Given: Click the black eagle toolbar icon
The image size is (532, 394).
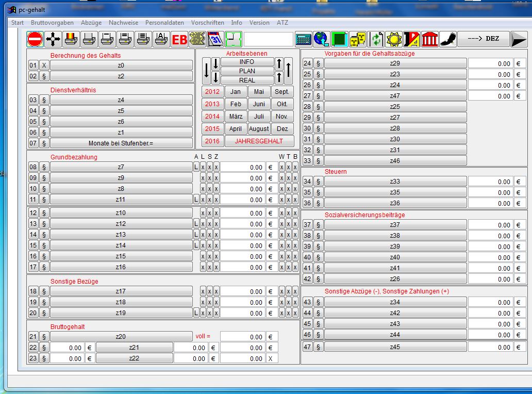Looking at the screenshot, I should coord(448,39).
